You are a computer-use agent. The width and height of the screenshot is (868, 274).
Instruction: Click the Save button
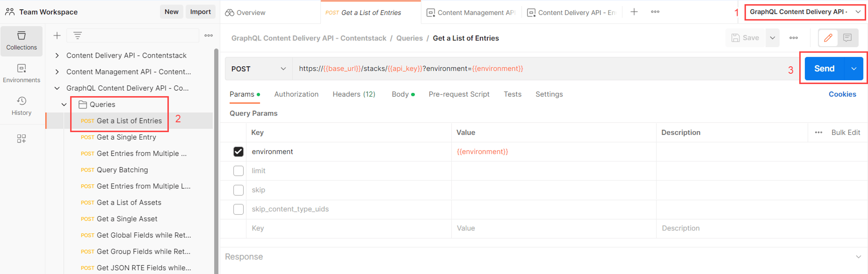tap(745, 38)
